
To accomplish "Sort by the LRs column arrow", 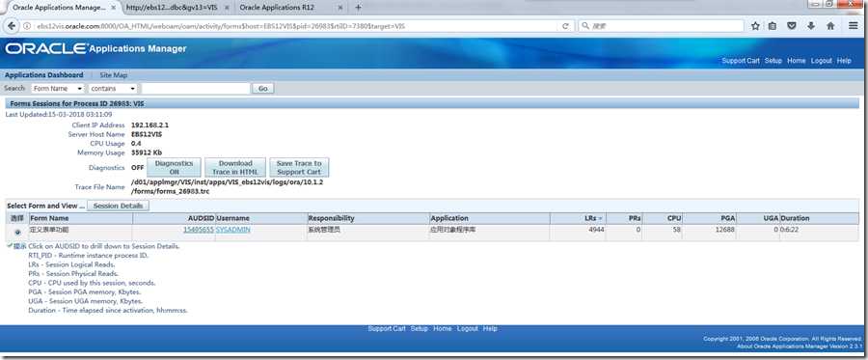I will pos(601,219).
